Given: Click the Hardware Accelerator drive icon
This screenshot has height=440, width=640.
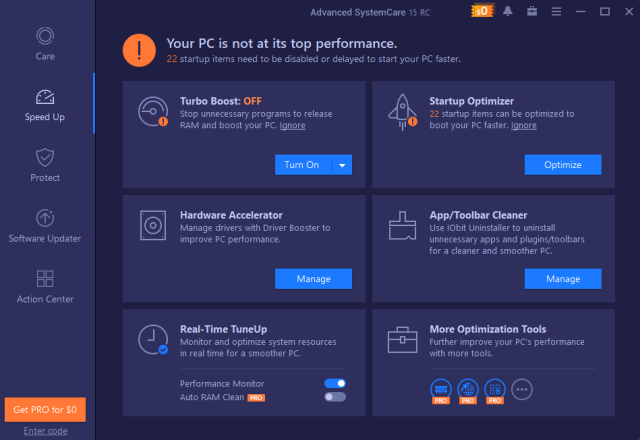Looking at the screenshot, I should click(153, 225).
